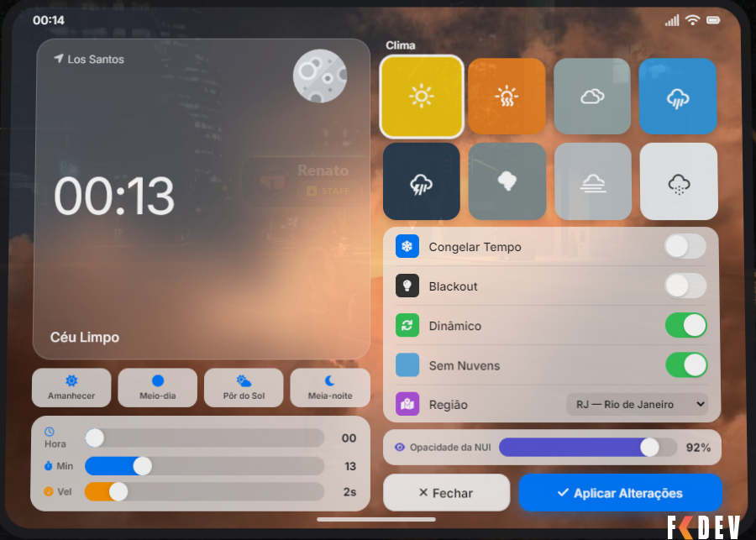Select the white snow weather tile

678,181
